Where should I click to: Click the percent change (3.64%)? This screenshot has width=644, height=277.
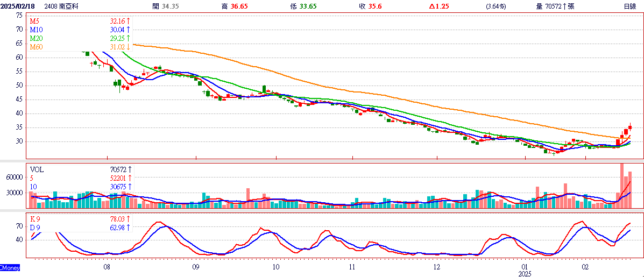tap(496, 6)
